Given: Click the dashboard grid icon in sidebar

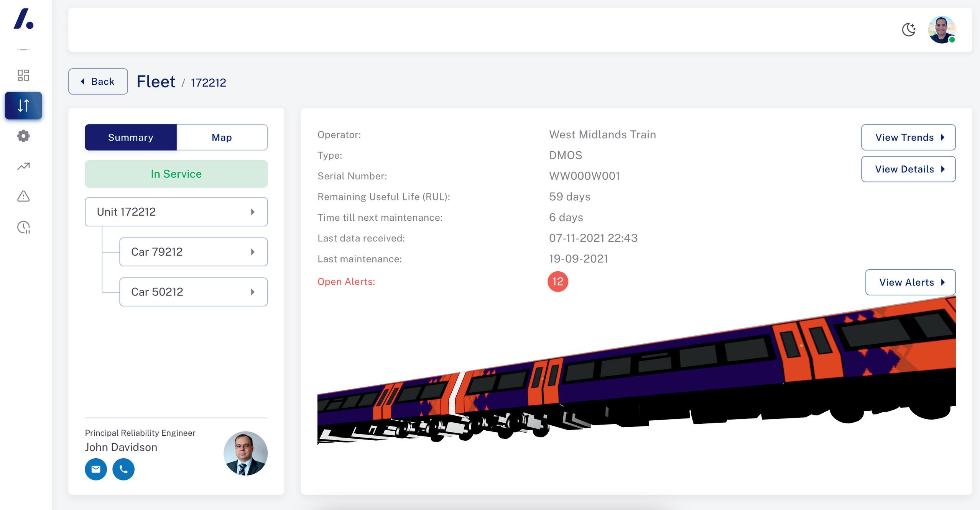Looking at the screenshot, I should click(23, 75).
